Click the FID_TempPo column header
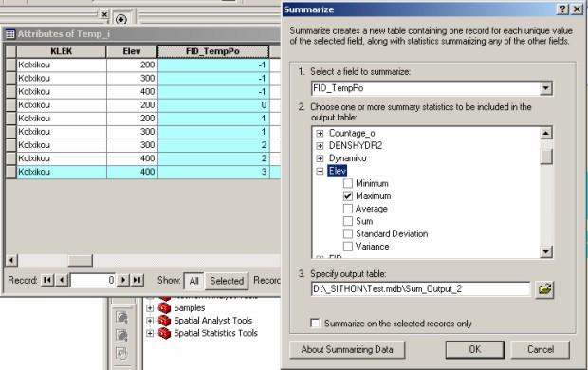 pyautogui.click(x=213, y=51)
